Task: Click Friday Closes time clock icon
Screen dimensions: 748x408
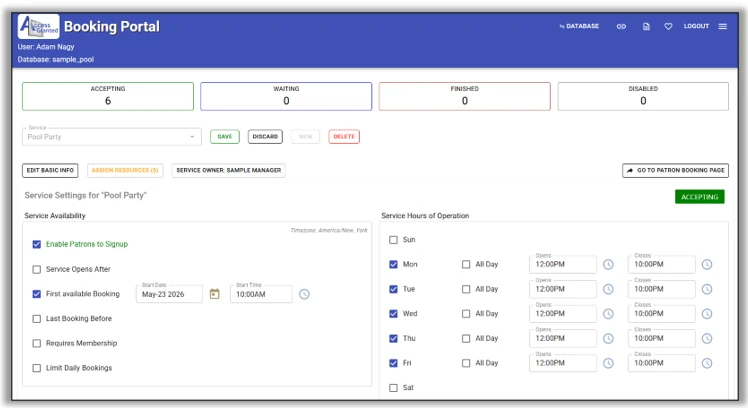Action: pyautogui.click(x=707, y=363)
